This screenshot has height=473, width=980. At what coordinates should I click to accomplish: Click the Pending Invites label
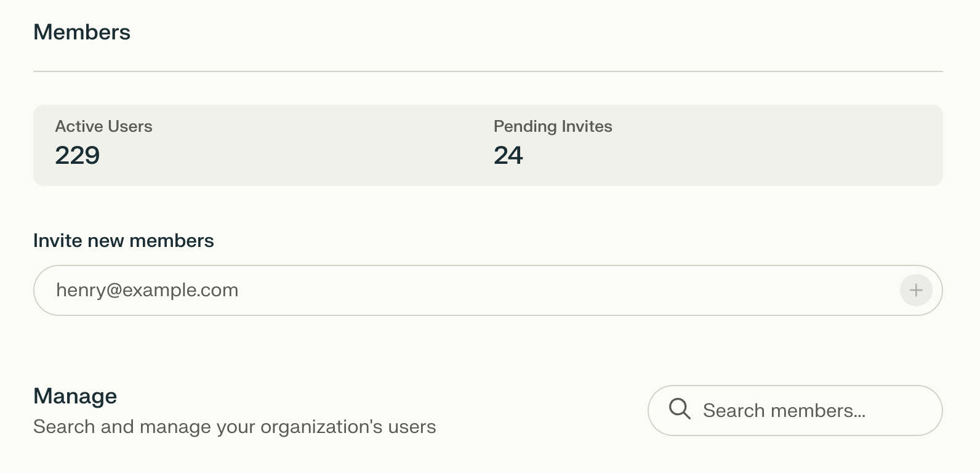(553, 126)
